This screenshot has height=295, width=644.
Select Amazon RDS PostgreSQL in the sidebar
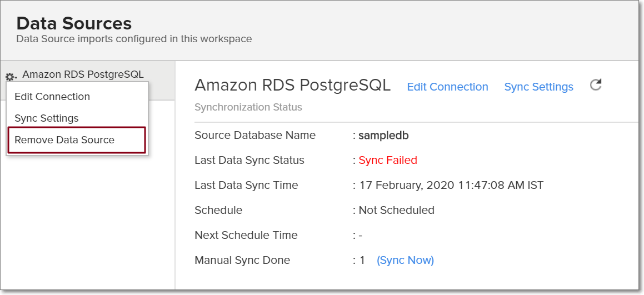(x=83, y=74)
